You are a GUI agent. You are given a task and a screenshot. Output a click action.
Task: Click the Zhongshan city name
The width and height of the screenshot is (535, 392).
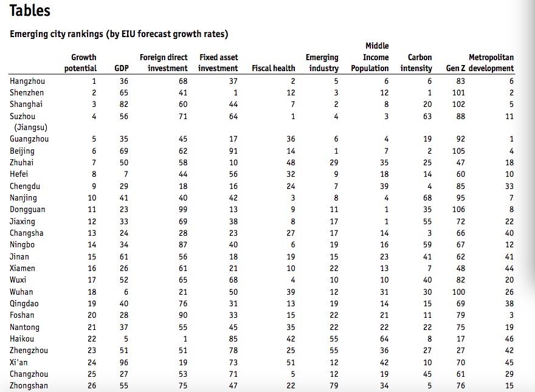click(x=28, y=386)
